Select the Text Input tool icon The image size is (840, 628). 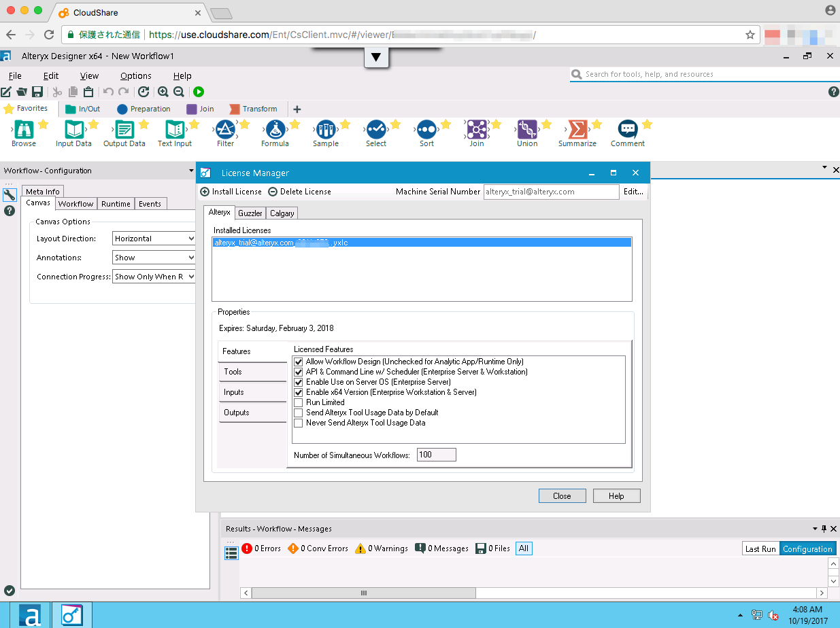[175, 129]
